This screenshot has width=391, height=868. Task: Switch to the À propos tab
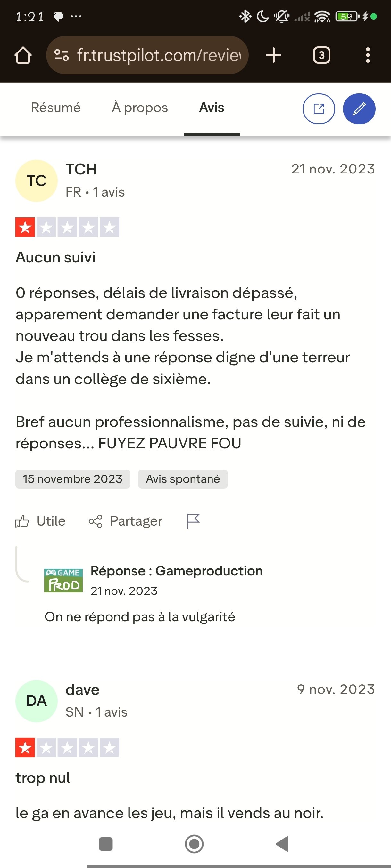pyautogui.click(x=140, y=108)
